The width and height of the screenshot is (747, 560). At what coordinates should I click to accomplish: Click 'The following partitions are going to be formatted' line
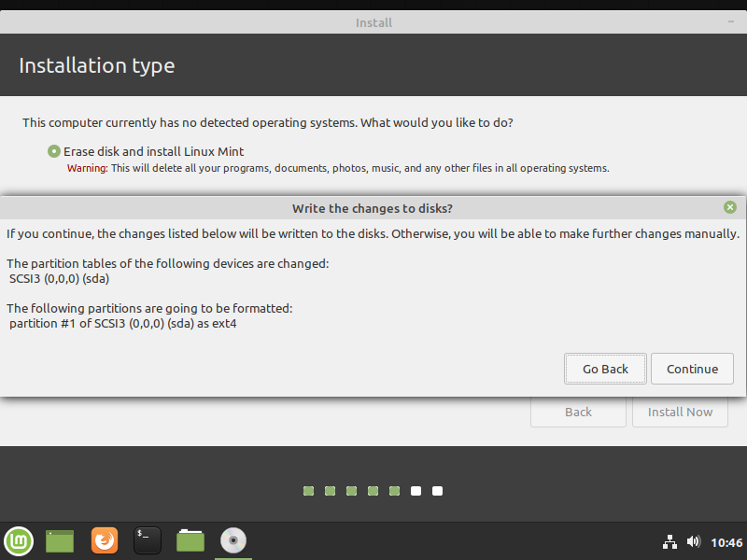[x=149, y=308]
